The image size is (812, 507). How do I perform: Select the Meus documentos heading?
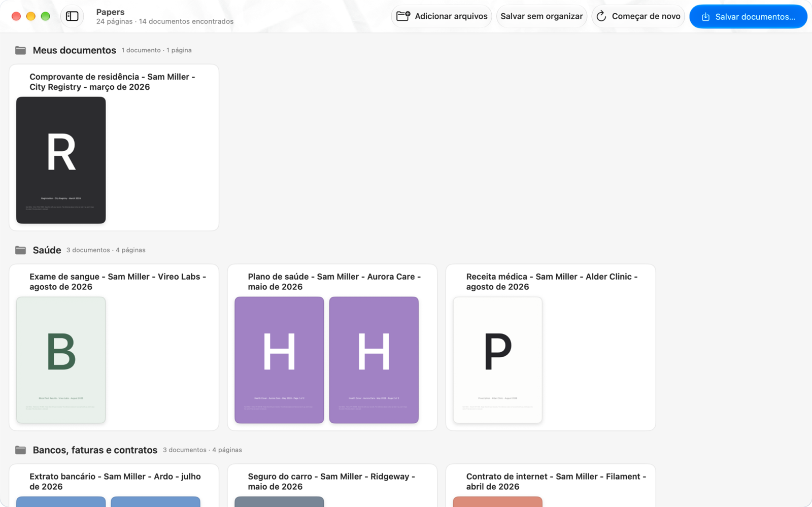[75, 50]
